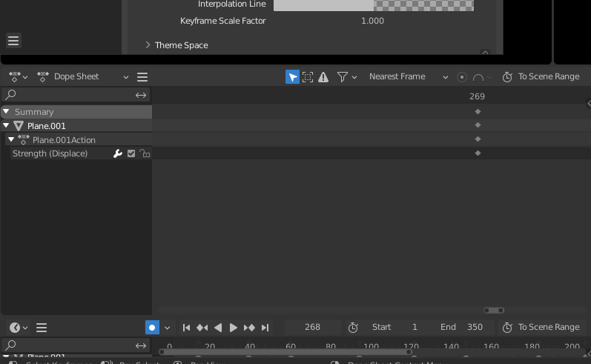The height and width of the screenshot is (364, 591).
Task: Select the Strength (Displace) channel
Action: (x=50, y=153)
